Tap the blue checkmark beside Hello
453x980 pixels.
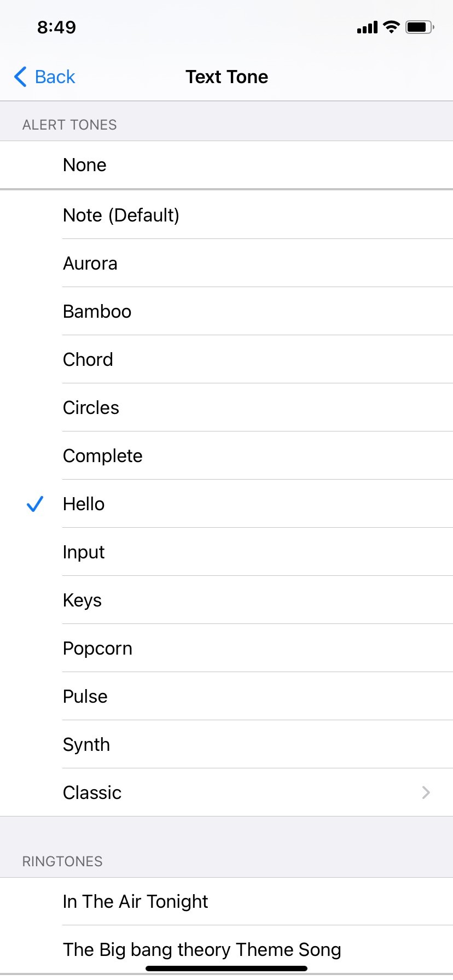coord(35,504)
